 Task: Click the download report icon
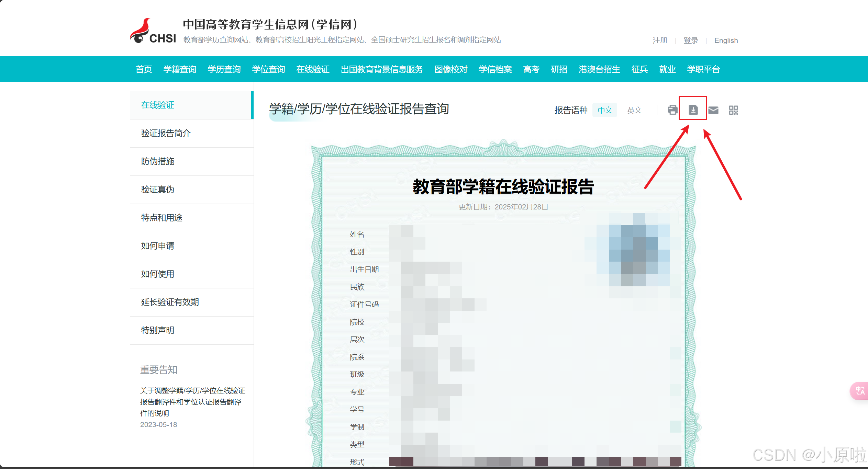pyautogui.click(x=693, y=110)
